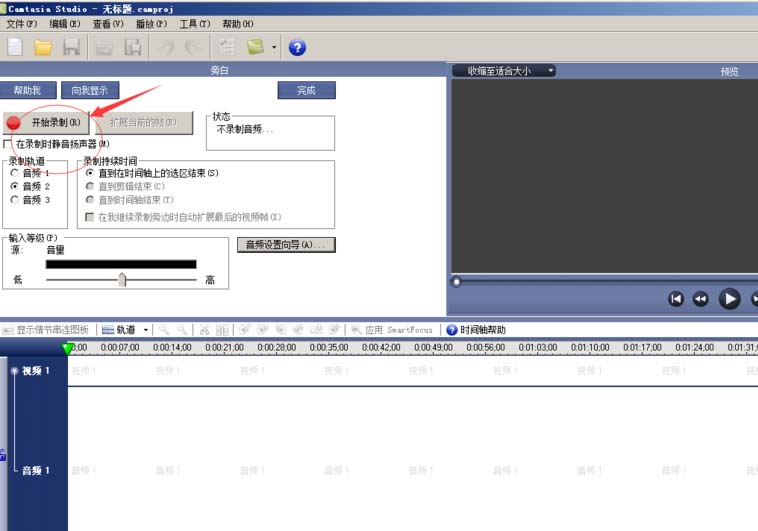Screen dimensions: 758x531
Task: Click the show storyboard icon
Action: coord(7,330)
